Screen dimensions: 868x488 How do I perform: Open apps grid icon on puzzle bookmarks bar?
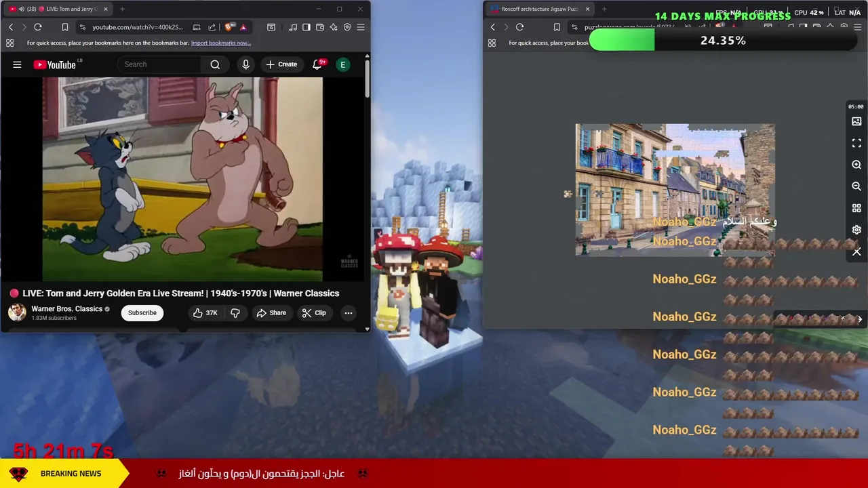[x=492, y=43]
